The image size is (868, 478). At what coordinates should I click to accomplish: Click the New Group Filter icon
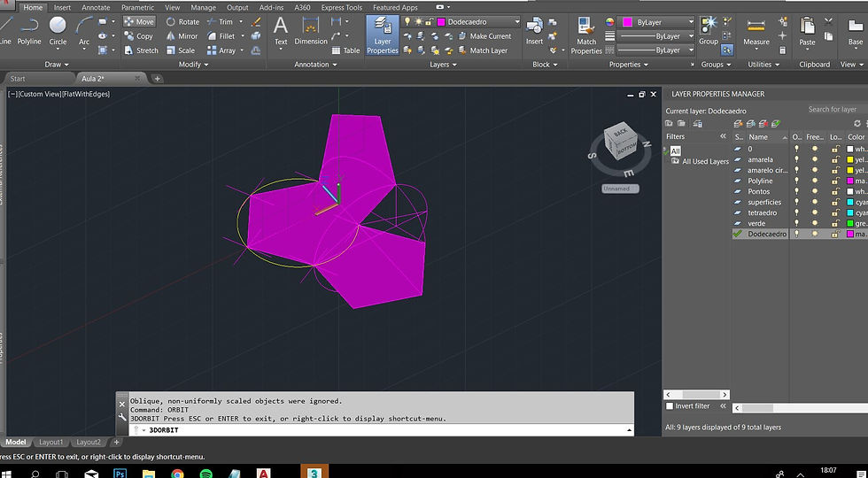(x=681, y=123)
